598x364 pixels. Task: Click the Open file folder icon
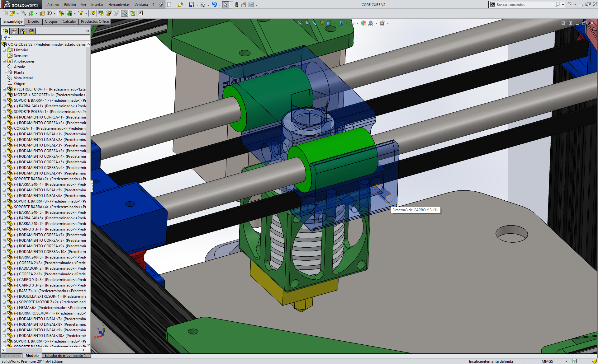(x=180, y=5)
